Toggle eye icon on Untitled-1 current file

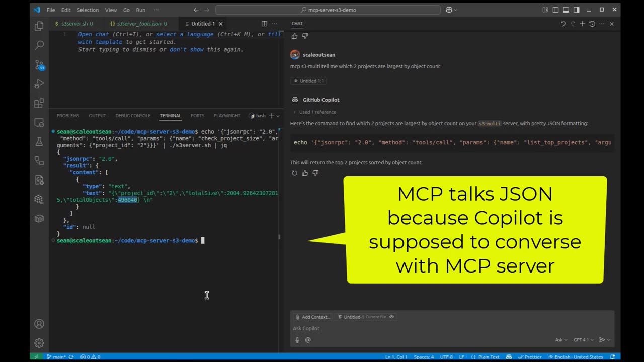pyautogui.click(x=391, y=317)
